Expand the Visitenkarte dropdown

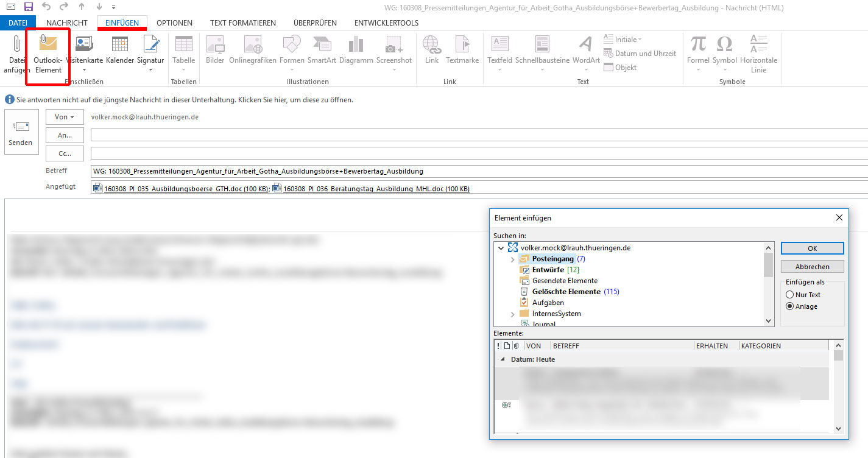84,69
